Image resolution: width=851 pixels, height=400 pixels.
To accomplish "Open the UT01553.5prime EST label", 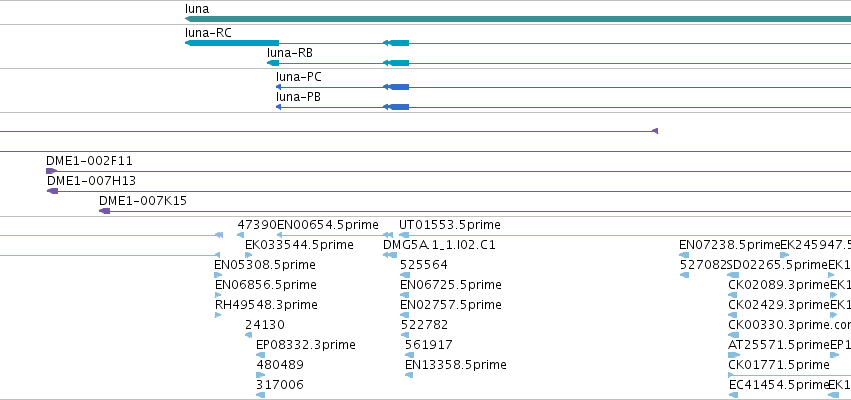I will click(x=450, y=225).
